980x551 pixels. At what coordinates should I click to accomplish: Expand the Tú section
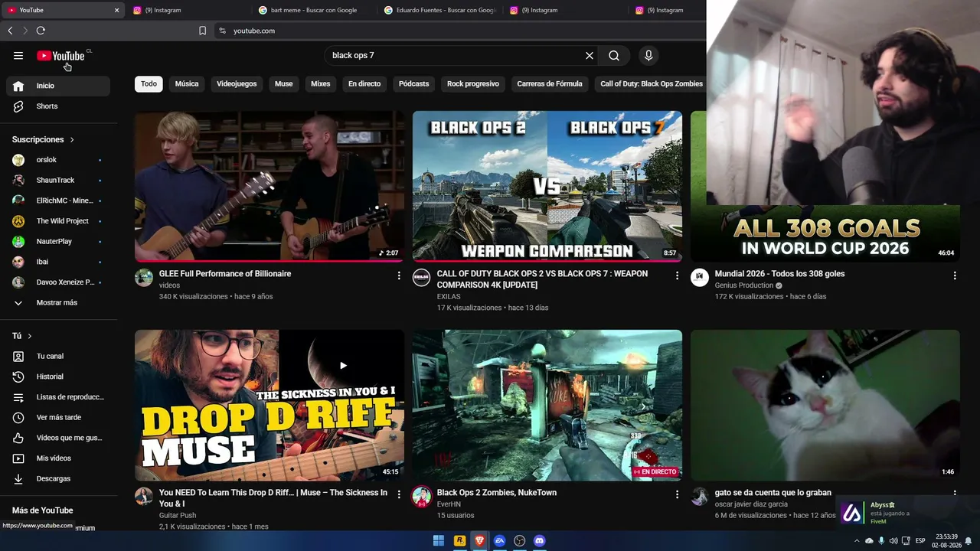[22, 336]
